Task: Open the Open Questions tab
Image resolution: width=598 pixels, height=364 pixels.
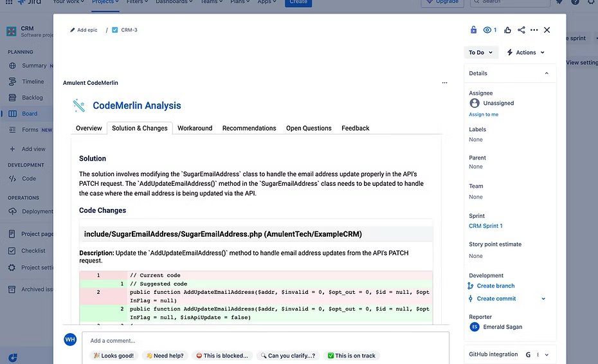Action: (x=309, y=128)
